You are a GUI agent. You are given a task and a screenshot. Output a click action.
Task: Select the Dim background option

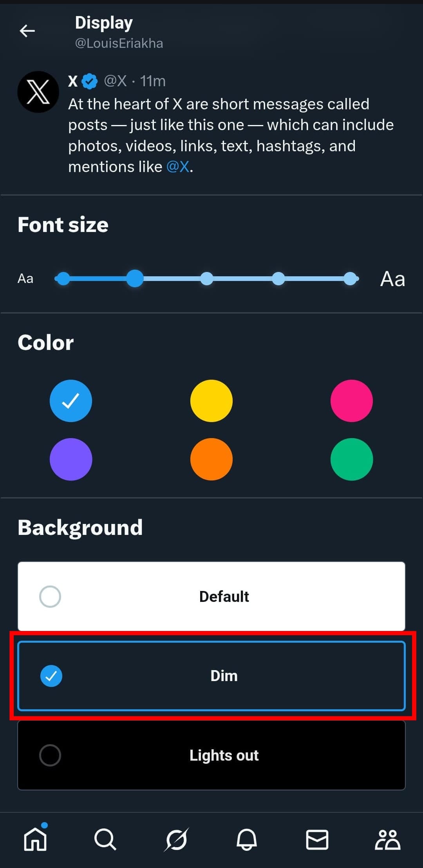(211, 676)
